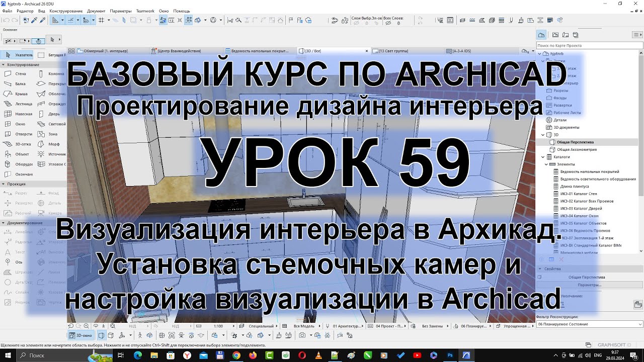Collapse the Конструирование toolbox section
The width and height of the screenshot is (644, 362).
coord(3,65)
